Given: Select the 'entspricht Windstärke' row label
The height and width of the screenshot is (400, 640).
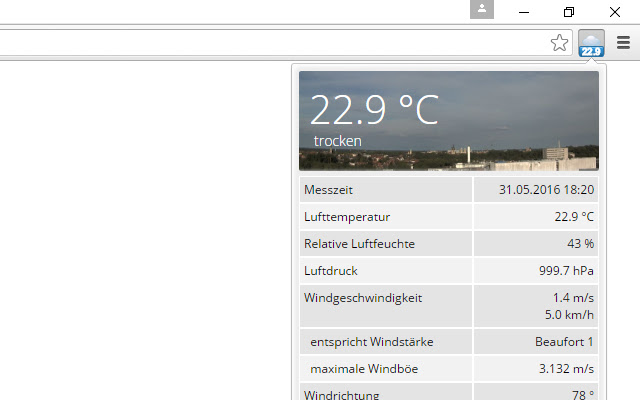Looking at the screenshot, I should [372, 342].
